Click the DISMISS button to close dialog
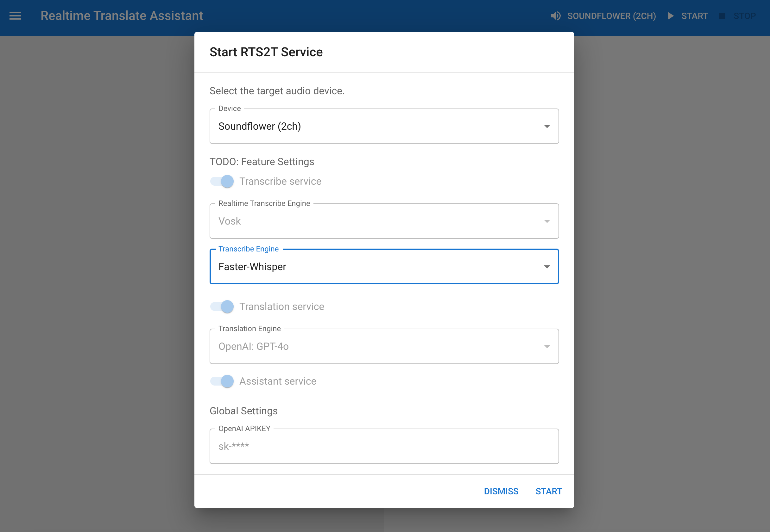The image size is (770, 532). (x=500, y=491)
